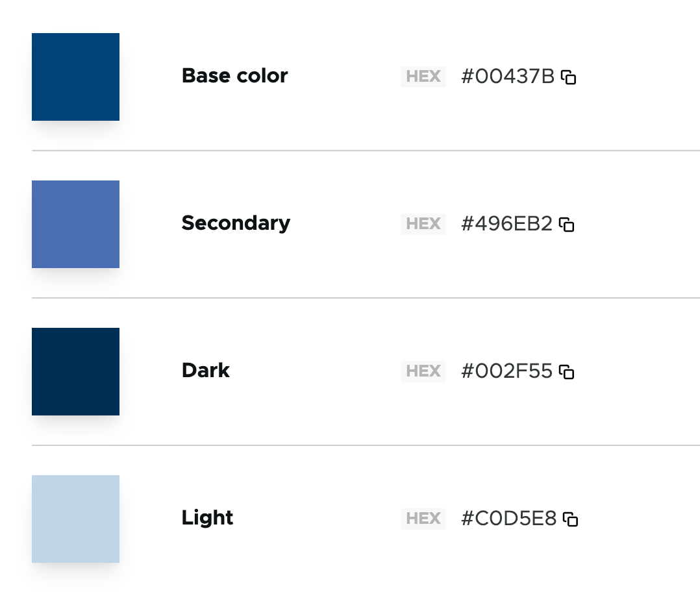Click the "Secondary" label text
700x605 pixels.
click(x=236, y=223)
